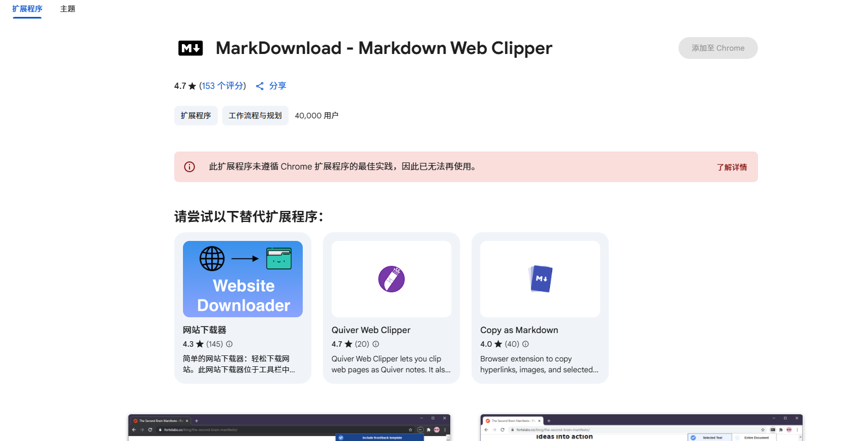Click the share icon beside 分享
Screen dimensions: 868x441
click(x=260, y=86)
